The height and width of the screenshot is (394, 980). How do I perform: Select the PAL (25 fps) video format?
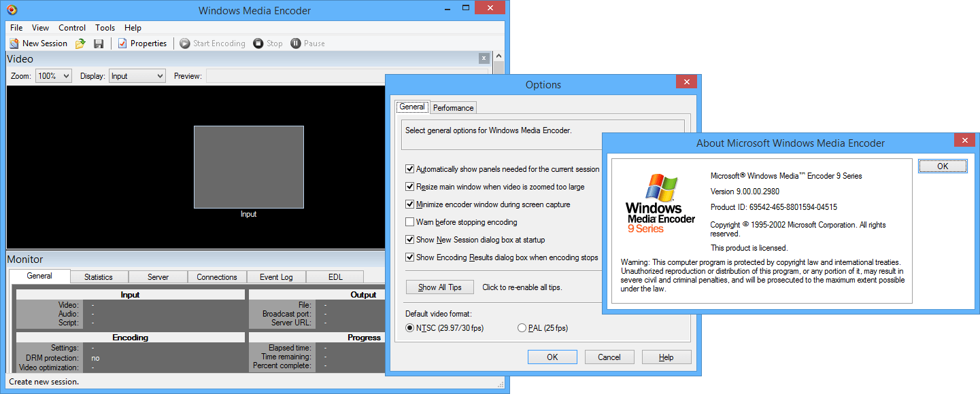(521, 327)
